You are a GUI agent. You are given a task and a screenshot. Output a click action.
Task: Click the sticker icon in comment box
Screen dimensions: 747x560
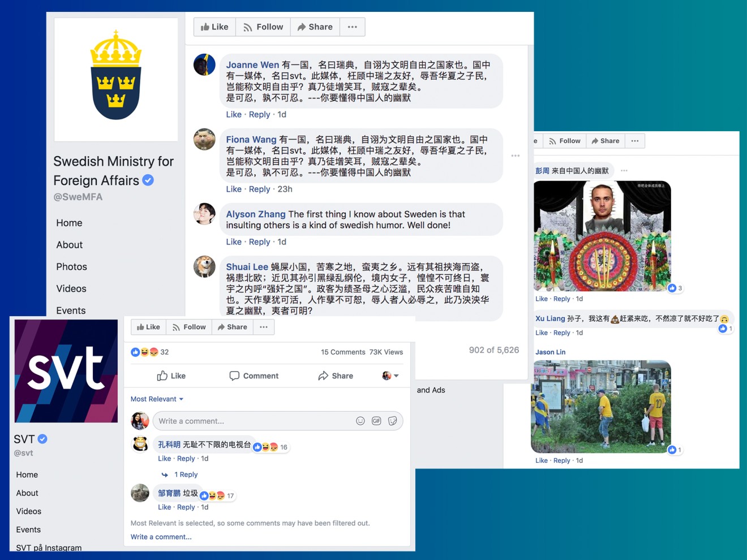(x=393, y=421)
